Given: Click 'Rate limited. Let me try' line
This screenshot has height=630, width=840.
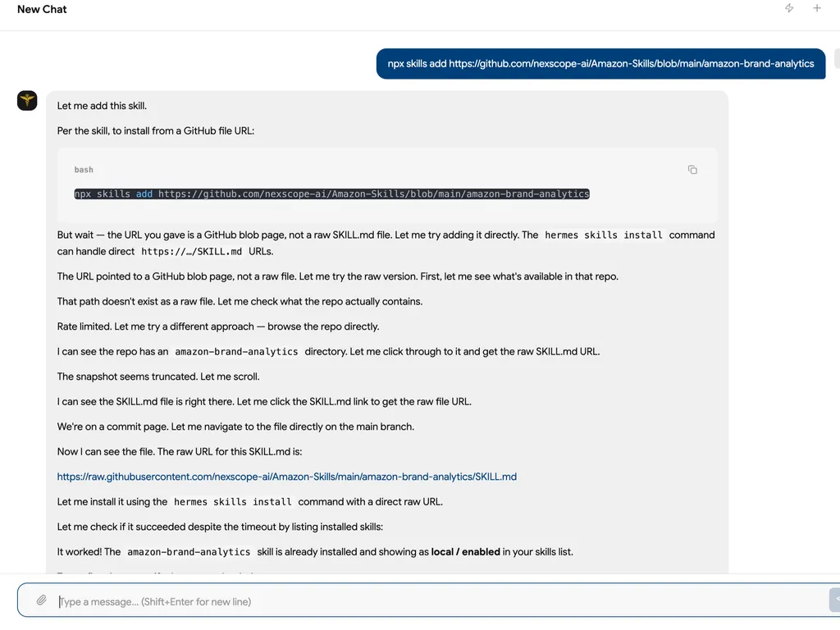Looking at the screenshot, I should 218,326.
